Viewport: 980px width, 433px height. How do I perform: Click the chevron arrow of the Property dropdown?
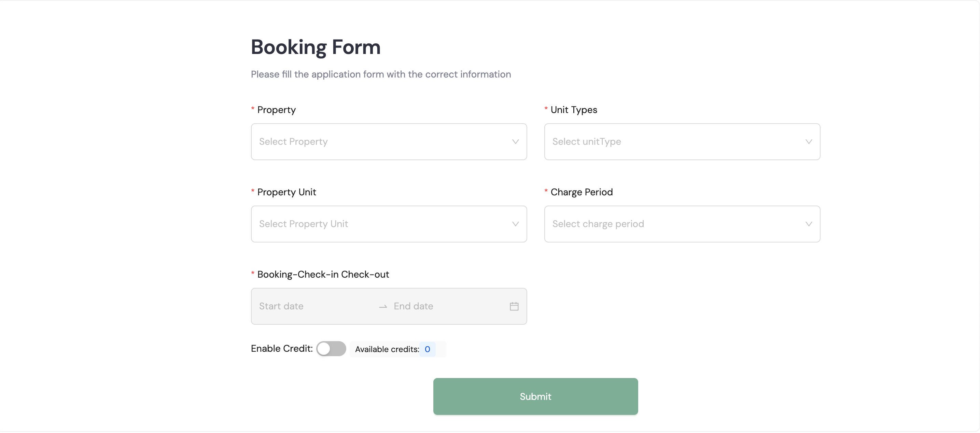point(515,141)
